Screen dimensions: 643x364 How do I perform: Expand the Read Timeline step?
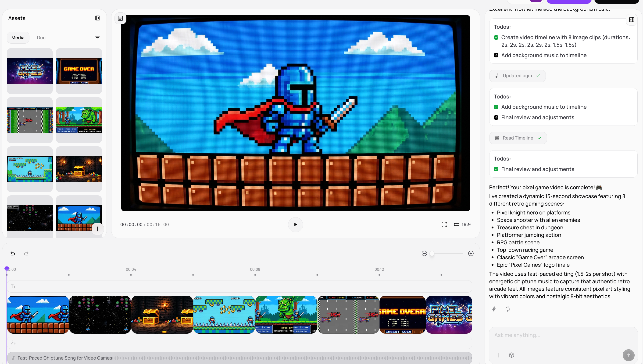[x=518, y=138]
